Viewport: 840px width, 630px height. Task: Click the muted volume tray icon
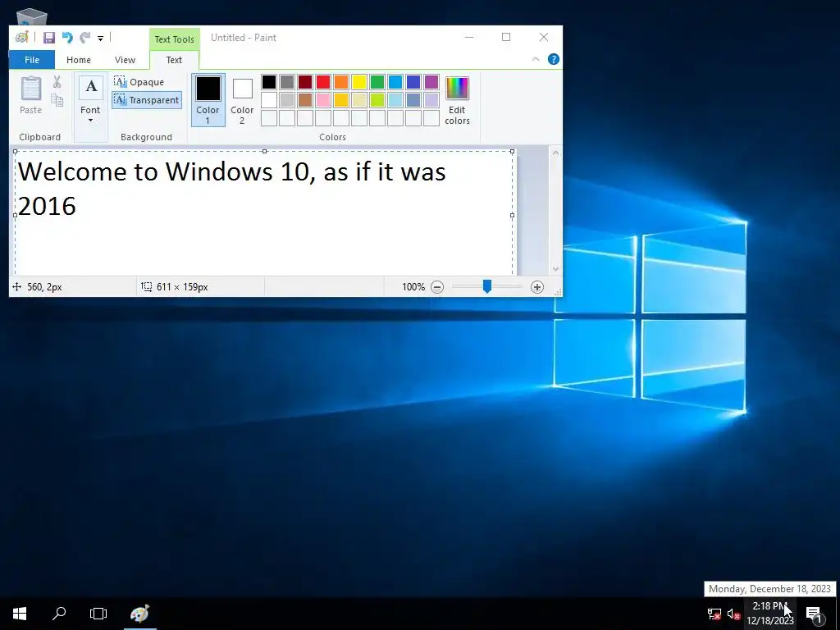pyautogui.click(x=733, y=614)
